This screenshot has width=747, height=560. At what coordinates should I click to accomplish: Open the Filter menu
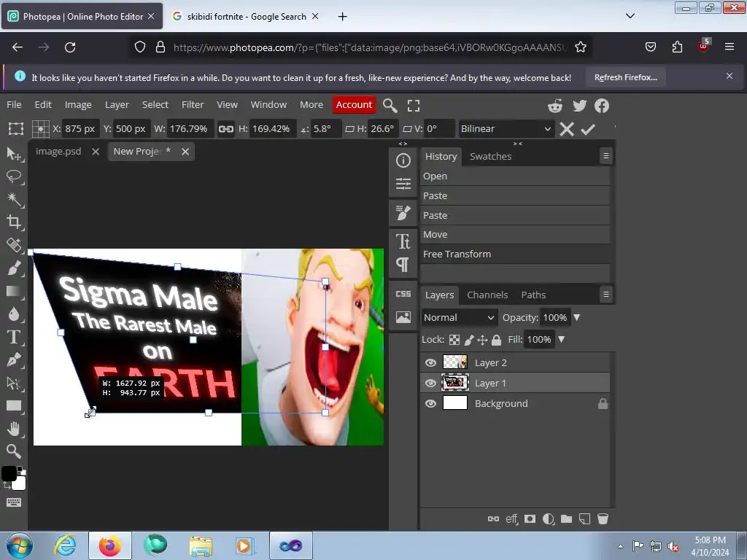click(x=193, y=105)
